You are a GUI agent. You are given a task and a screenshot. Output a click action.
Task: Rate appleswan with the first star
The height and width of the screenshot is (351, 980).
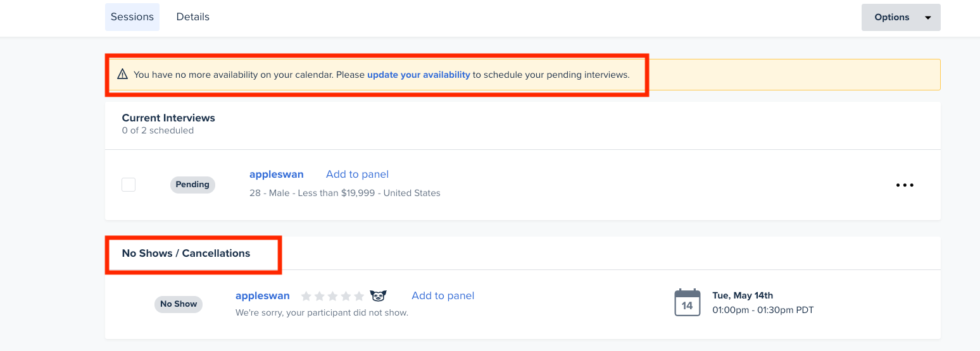point(306,296)
